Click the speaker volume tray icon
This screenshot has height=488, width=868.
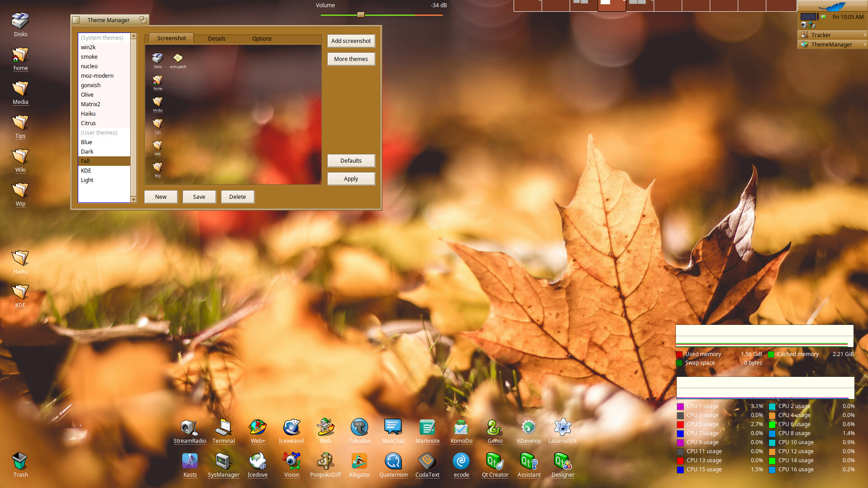coord(804,25)
